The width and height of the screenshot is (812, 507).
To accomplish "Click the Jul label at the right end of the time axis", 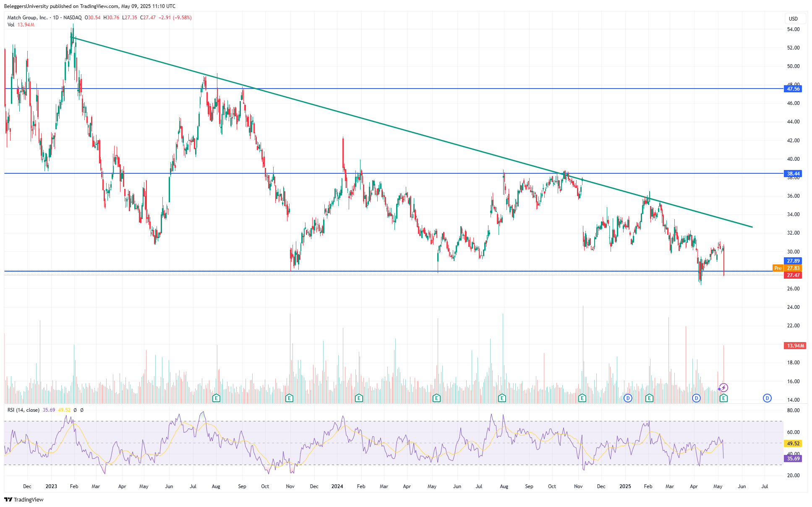I will click(x=765, y=486).
